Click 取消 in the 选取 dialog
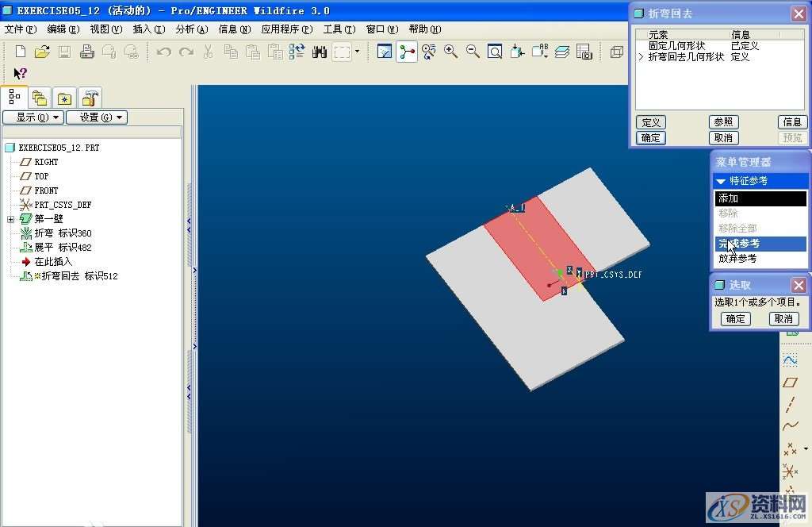The width and height of the screenshot is (812, 527). click(x=783, y=318)
